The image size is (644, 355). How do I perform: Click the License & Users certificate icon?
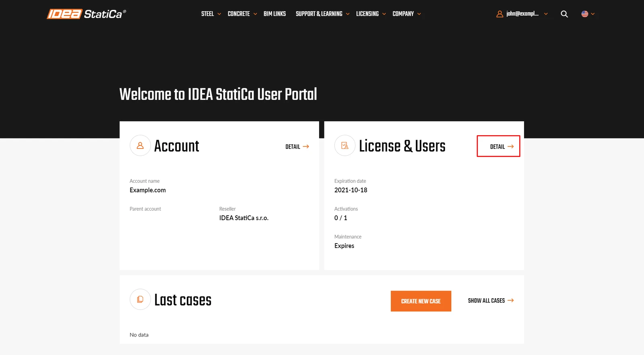pos(345,145)
